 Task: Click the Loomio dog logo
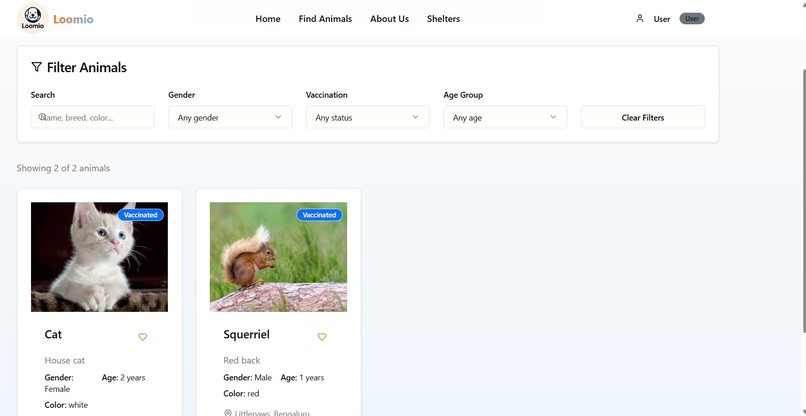[32, 18]
